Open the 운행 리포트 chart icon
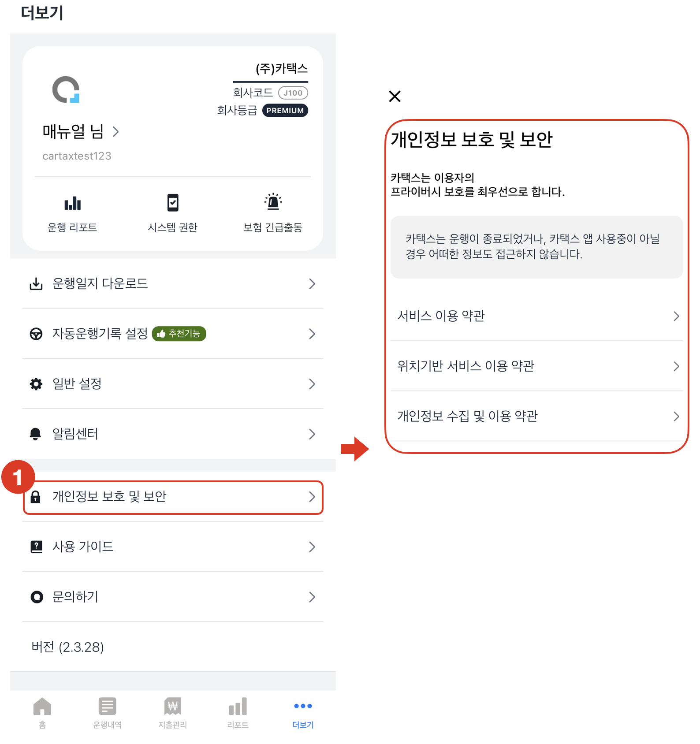 click(72, 203)
